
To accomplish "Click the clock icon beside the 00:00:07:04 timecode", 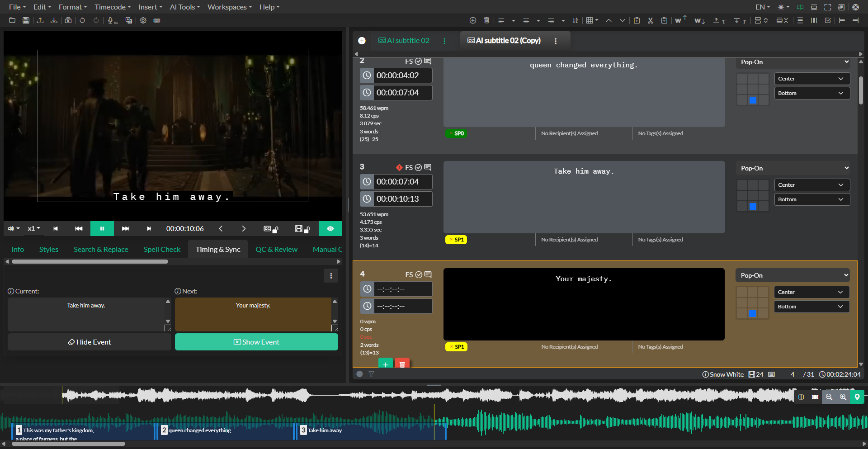I will coord(367,182).
